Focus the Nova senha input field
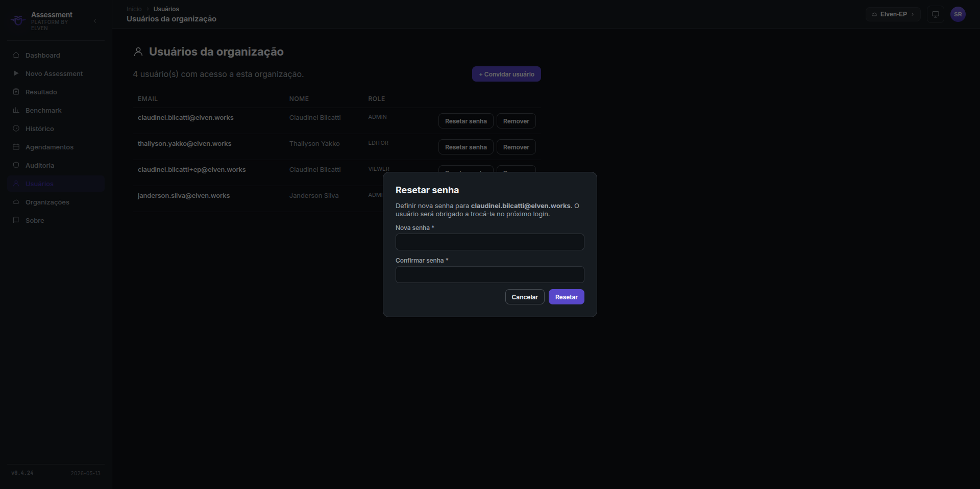This screenshot has width=980, height=489. [x=490, y=242]
